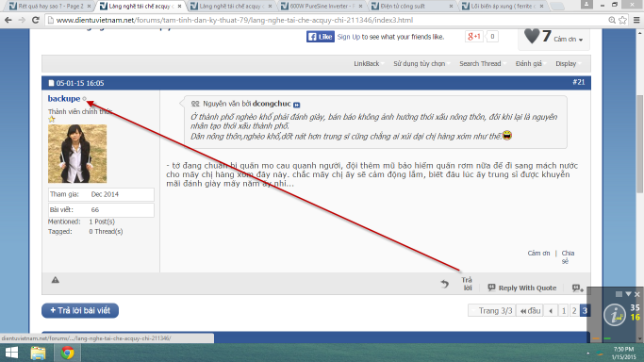The height and width of the screenshot is (362, 644).
Task: Close the info widget with X
Action: pyautogui.click(x=637, y=294)
